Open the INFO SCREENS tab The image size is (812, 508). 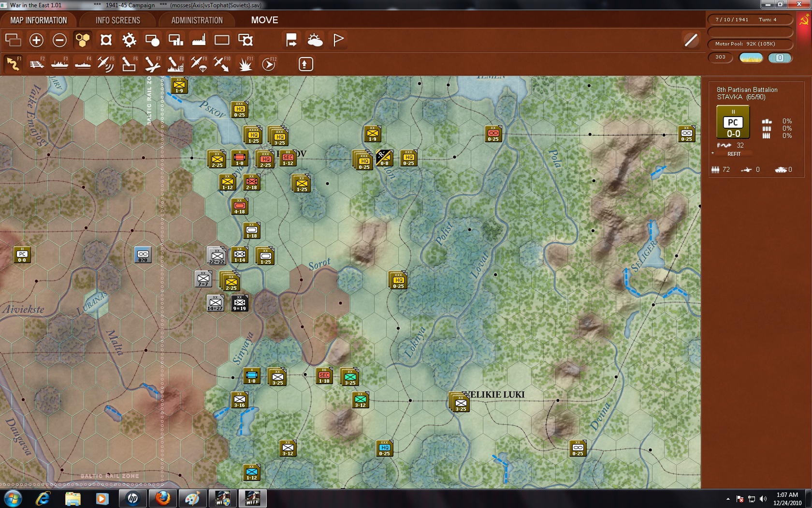[x=118, y=20]
